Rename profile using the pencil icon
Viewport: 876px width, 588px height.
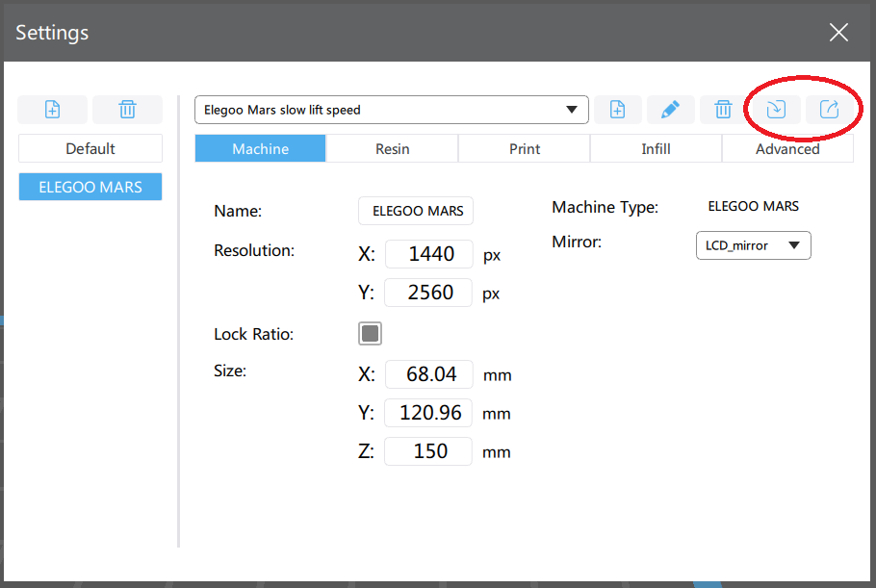pyautogui.click(x=670, y=110)
